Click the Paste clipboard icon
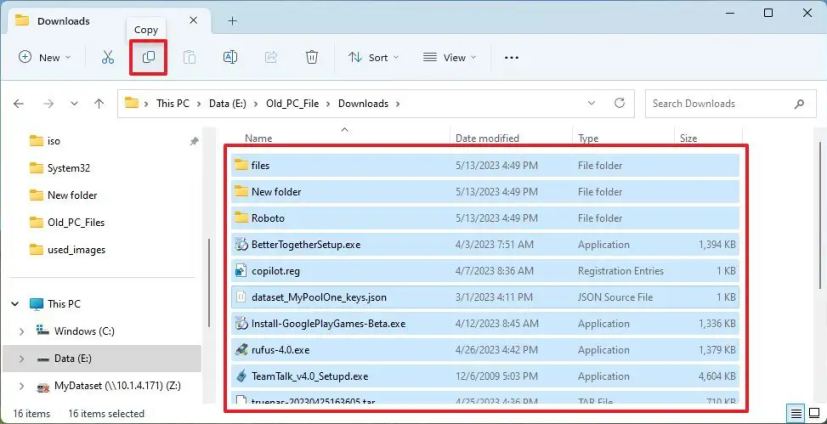This screenshot has height=424, width=827. point(189,57)
